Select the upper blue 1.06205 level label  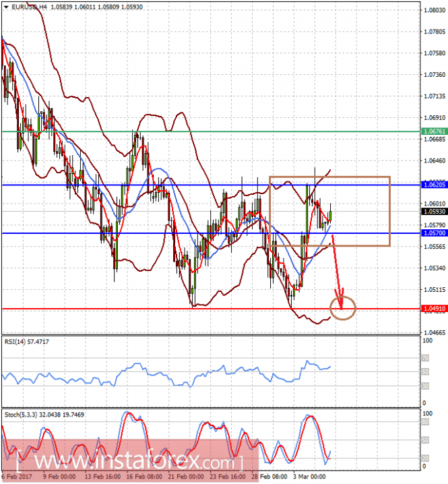coord(435,185)
